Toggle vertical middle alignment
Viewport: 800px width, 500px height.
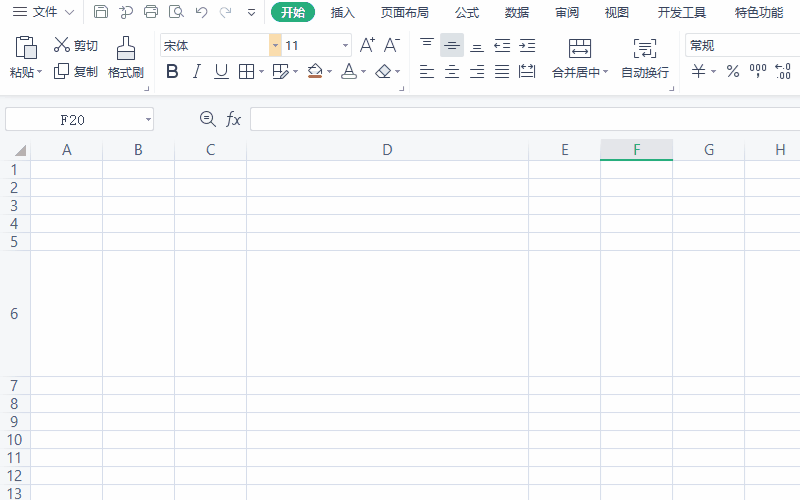(452, 45)
